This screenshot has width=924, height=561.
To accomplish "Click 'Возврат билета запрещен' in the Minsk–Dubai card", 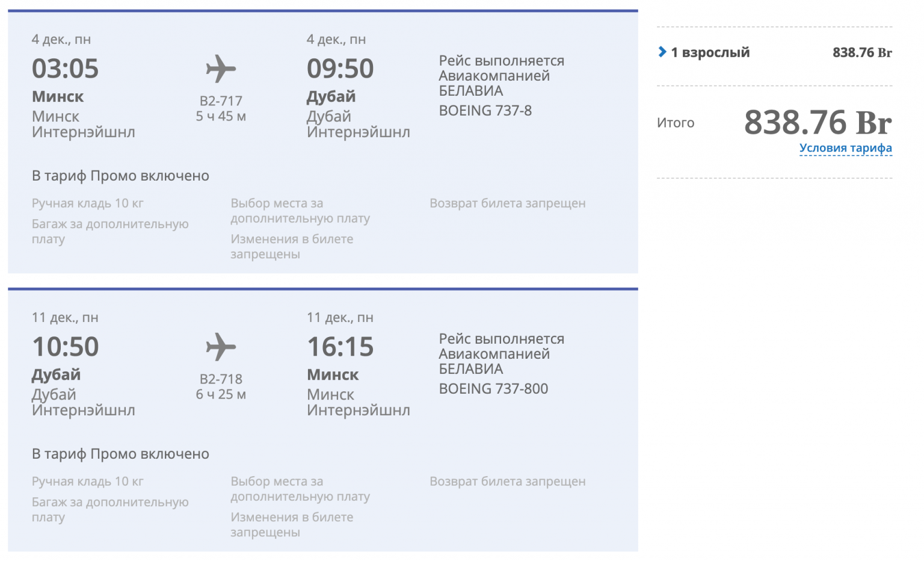I will pos(507,203).
